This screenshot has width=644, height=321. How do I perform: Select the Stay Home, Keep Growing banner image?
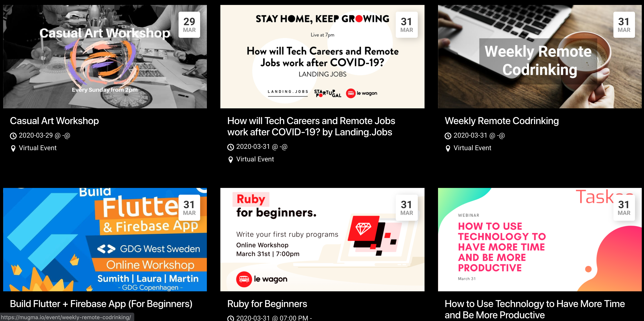(322, 56)
